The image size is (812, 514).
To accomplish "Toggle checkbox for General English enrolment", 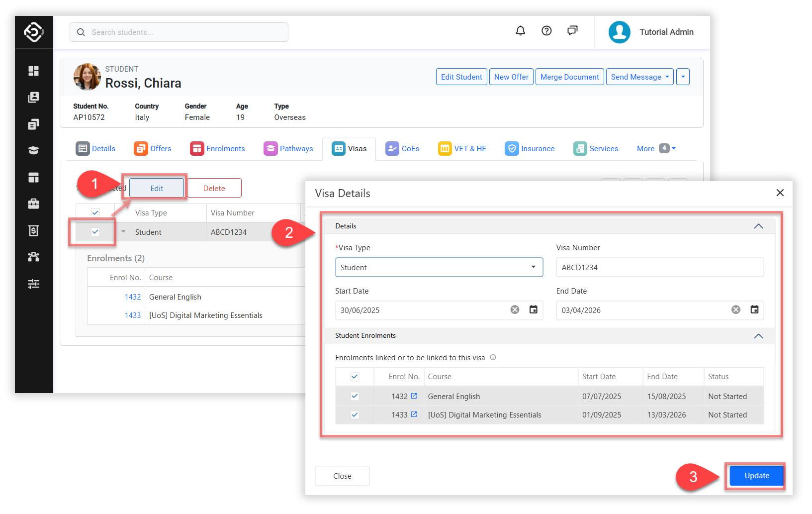I will 355,396.
